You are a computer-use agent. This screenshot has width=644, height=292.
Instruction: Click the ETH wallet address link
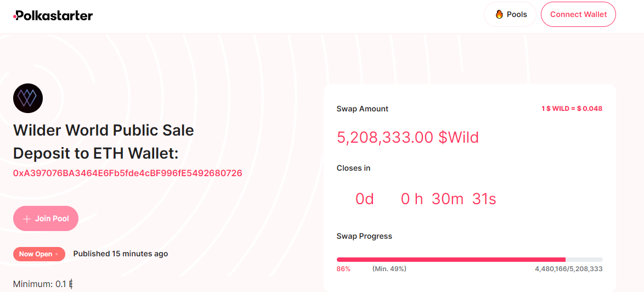coord(128,173)
